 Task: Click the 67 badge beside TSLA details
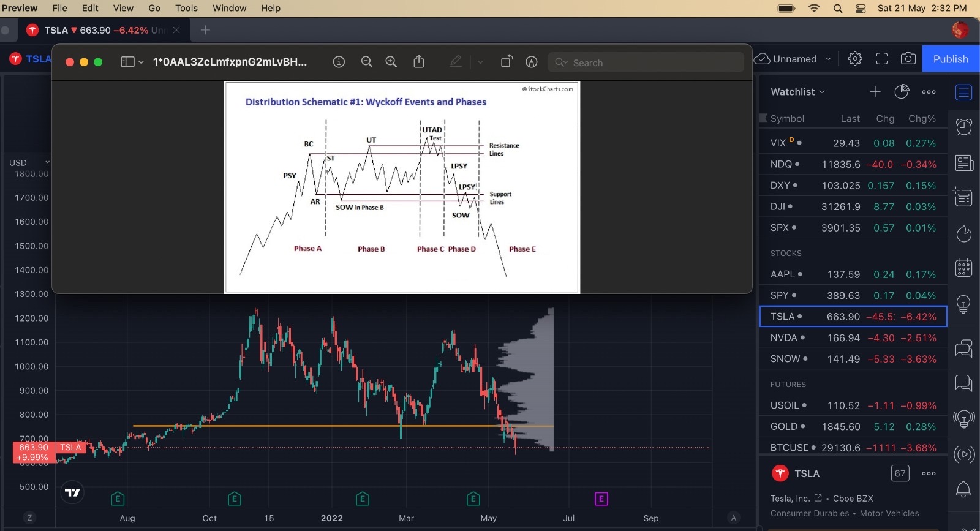[900, 473]
